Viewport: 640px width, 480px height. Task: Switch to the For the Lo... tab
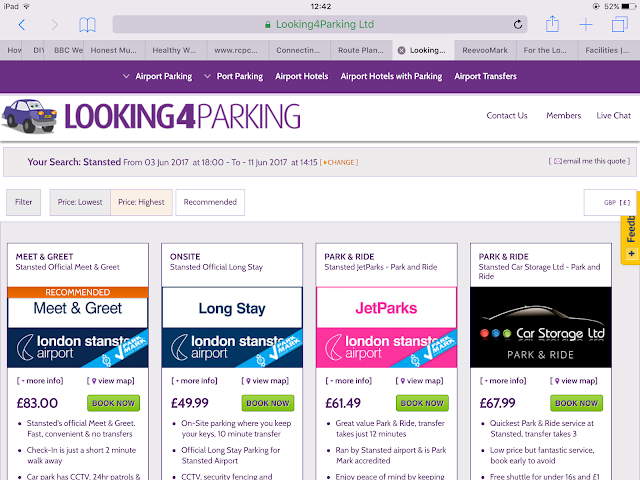[545, 50]
